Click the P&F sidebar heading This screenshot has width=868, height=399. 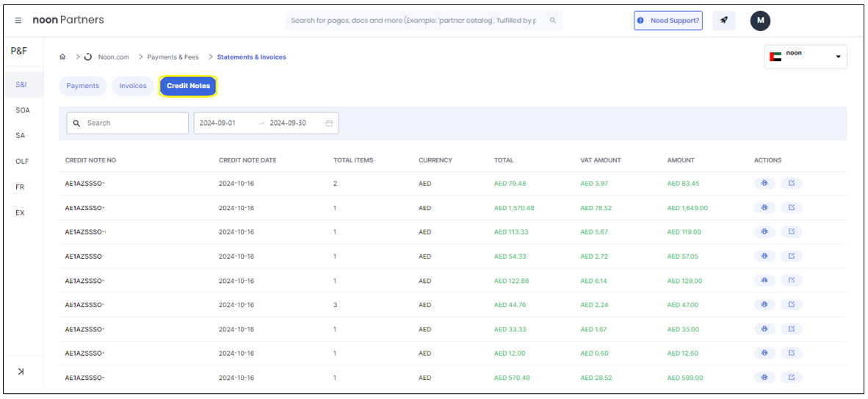[x=19, y=51]
